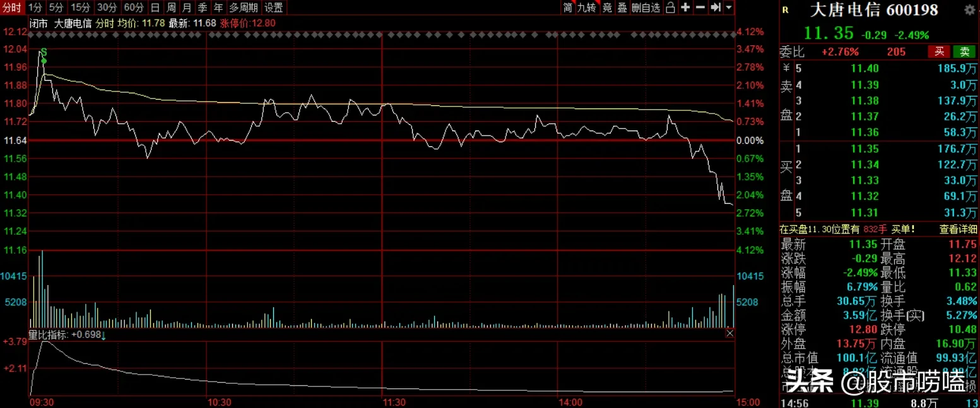980x408 pixels.
Task: Open the 多周期 multi-period view
Action: [x=243, y=8]
